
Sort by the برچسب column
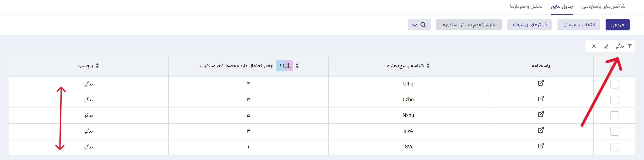pos(97,66)
